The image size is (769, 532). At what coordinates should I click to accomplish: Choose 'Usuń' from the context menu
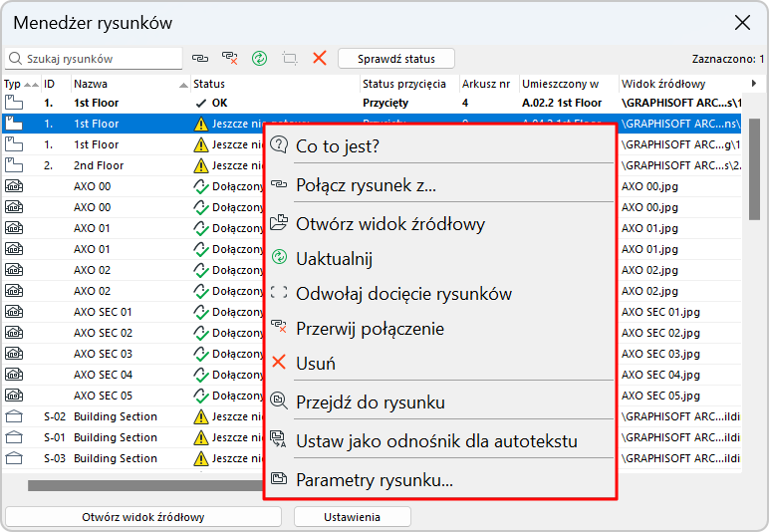pyautogui.click(x=440, y=363)
